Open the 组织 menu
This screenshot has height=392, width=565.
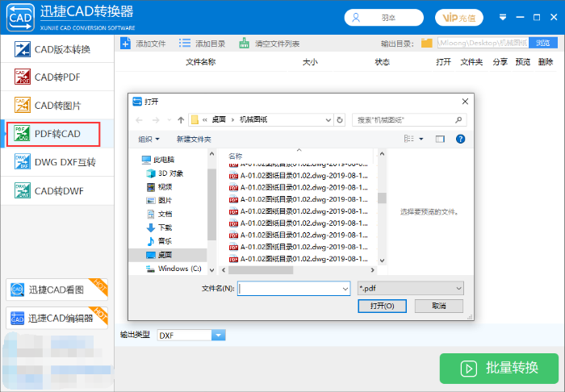[149, 139]
